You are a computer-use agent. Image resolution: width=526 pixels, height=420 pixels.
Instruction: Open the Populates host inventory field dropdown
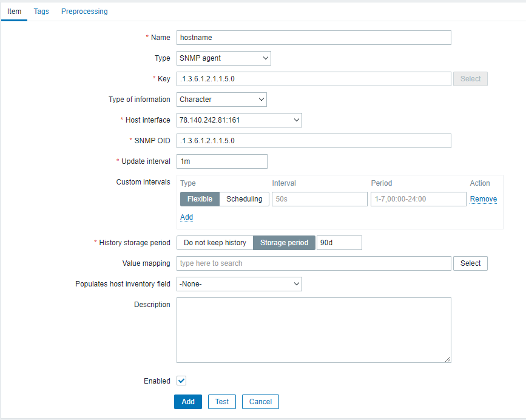pos(238,283)
